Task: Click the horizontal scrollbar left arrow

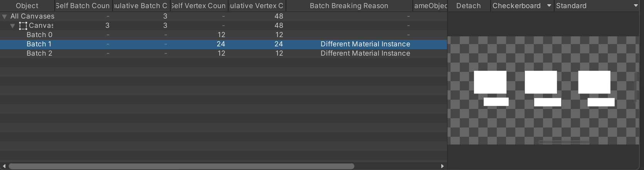Action: pyautogui.click(x=4, y=166)
